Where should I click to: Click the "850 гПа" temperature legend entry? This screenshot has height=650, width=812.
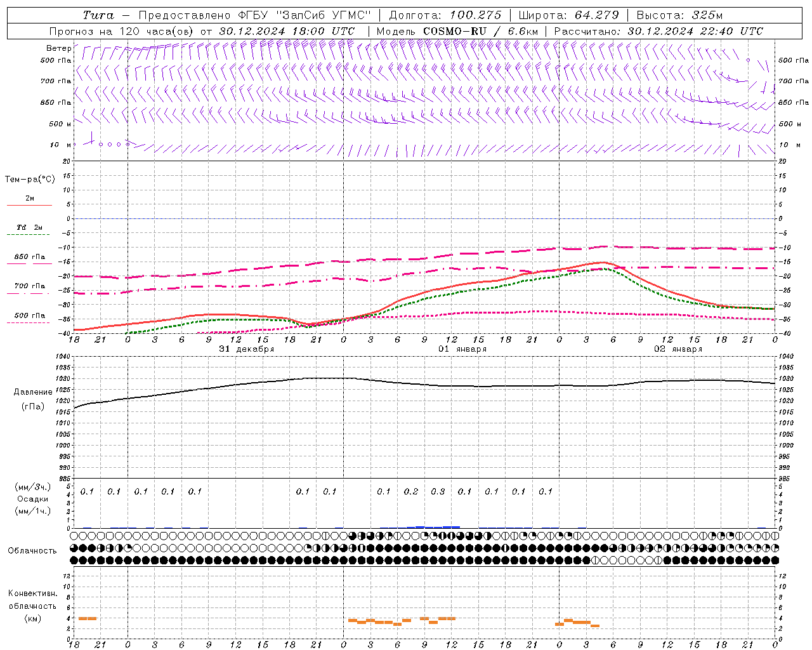[30, 257]
